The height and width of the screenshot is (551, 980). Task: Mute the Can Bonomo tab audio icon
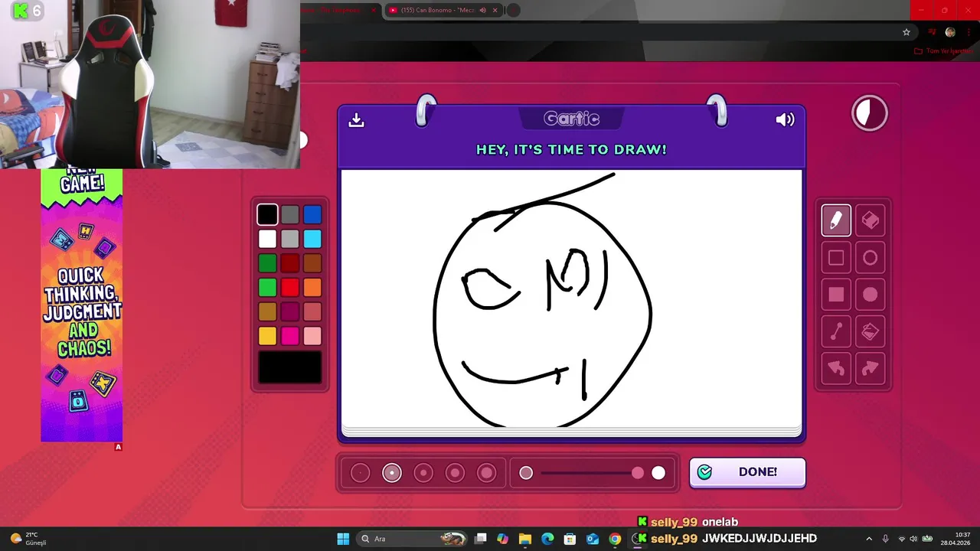(483, 10)
